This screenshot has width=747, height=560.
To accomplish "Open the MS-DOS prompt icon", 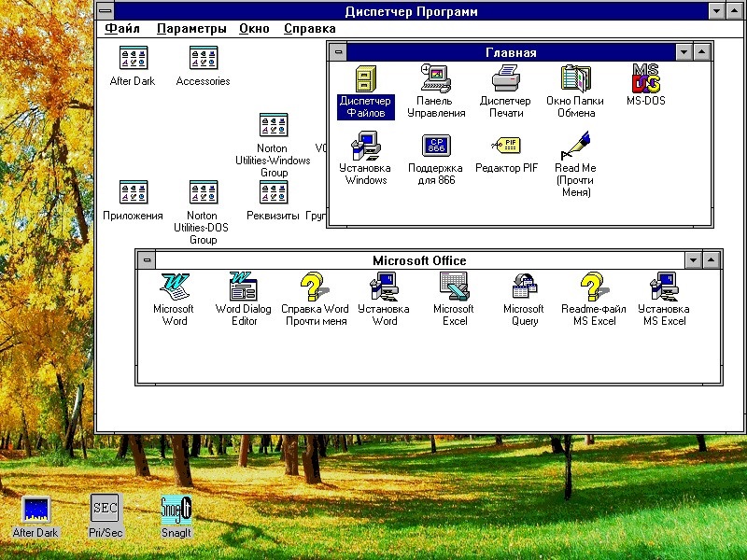I will (x=646, y=78).
